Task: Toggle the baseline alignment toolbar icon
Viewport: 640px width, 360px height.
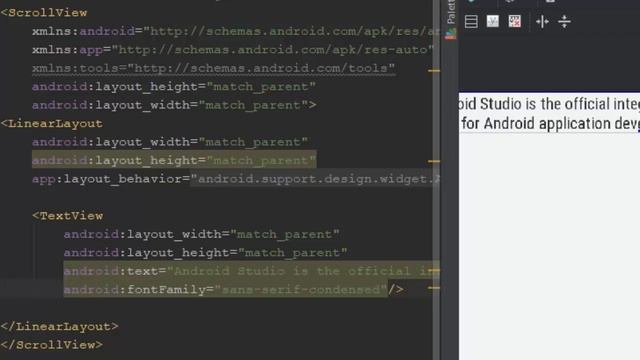Action: pyautogui.click(x=493, y=21)
